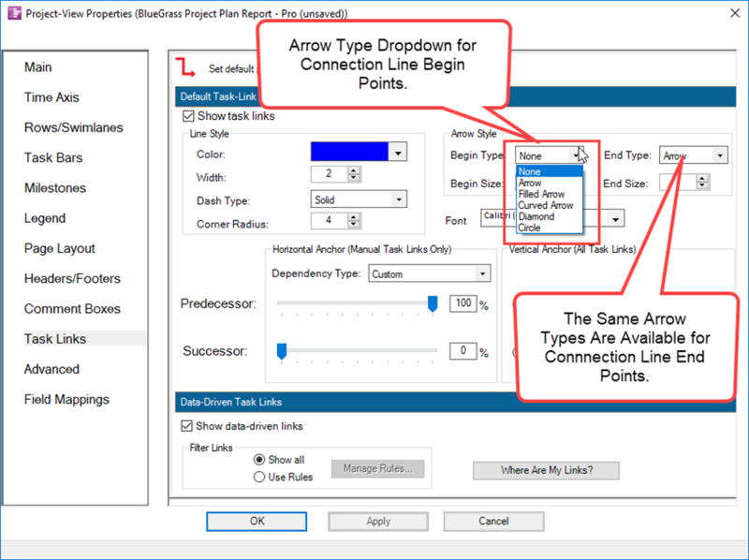Viewport: 749px width, 560px height.
Task: Choose None in the Begin Type list
Action: (x=550, y=171)
